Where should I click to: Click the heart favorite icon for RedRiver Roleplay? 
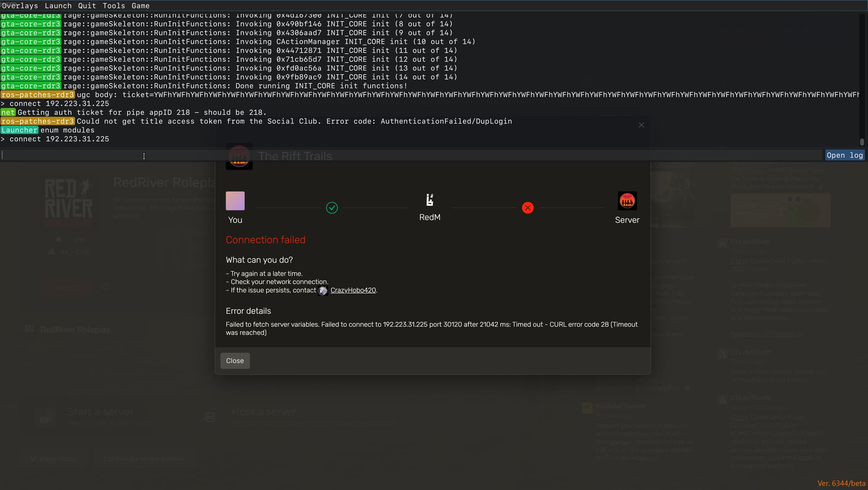(x=105, y=287)
